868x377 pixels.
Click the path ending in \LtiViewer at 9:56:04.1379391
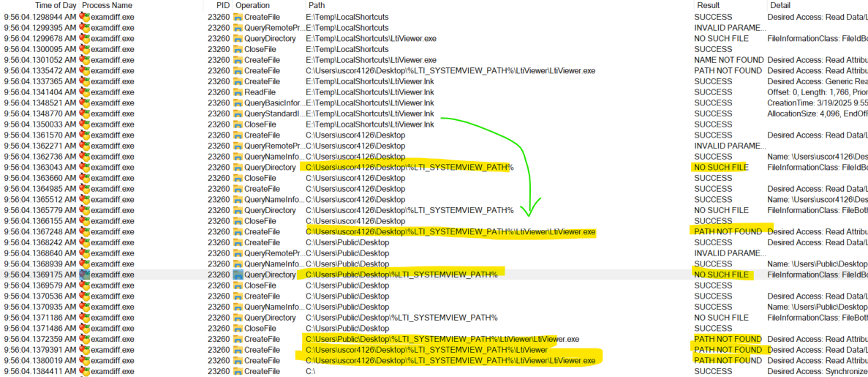426,351
